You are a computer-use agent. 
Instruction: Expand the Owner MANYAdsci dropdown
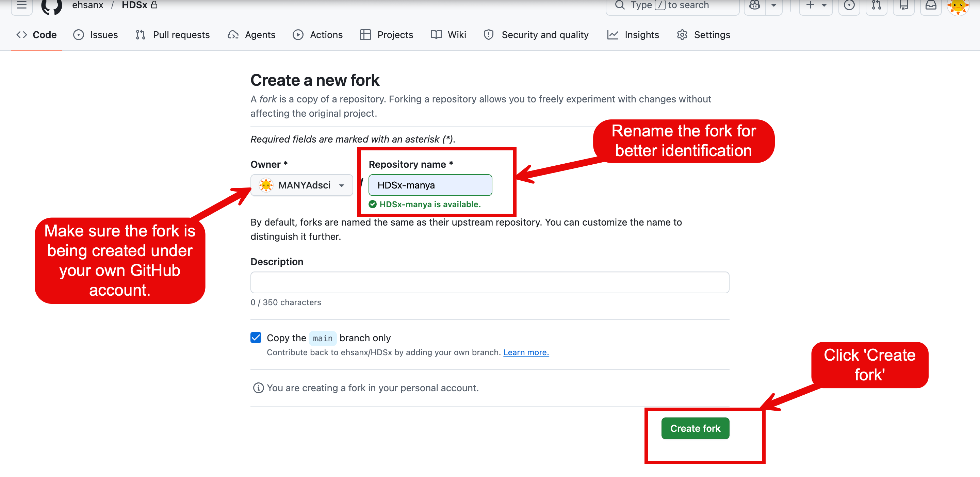[x=302, y=185]
